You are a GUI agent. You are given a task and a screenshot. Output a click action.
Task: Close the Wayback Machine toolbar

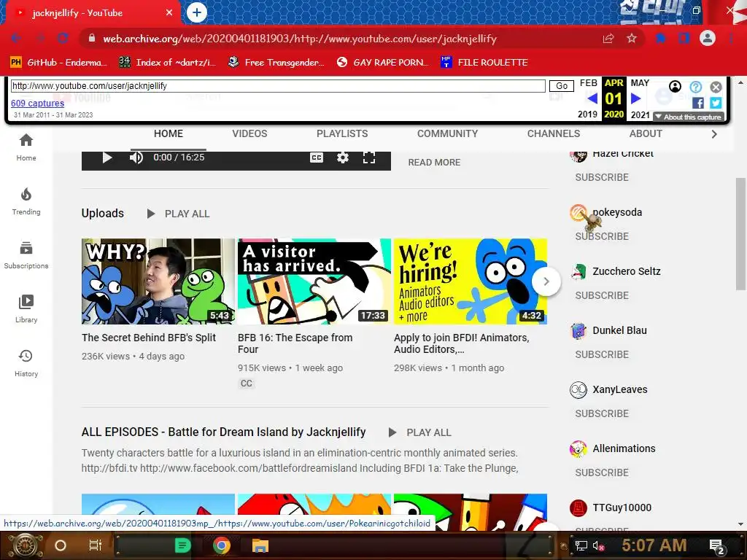pyautogui.click(x=716, y=87)
